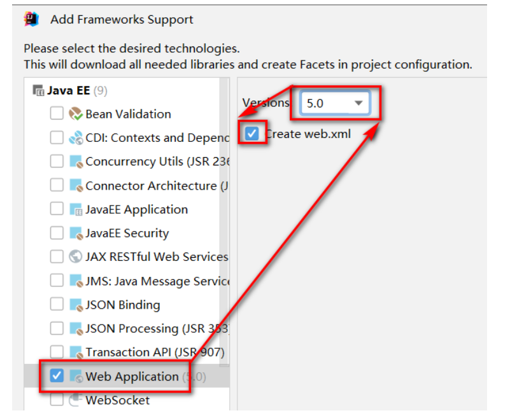Open the Versions 5.0 dropdown
The height and width of the screenshot is (420, 510).
tap(335, 103)
